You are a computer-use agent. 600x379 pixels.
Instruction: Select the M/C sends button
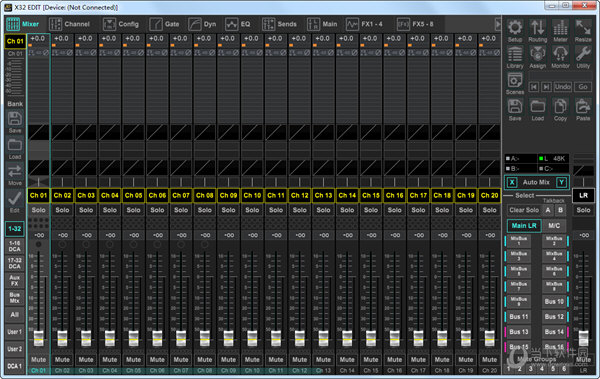point(554,225)
